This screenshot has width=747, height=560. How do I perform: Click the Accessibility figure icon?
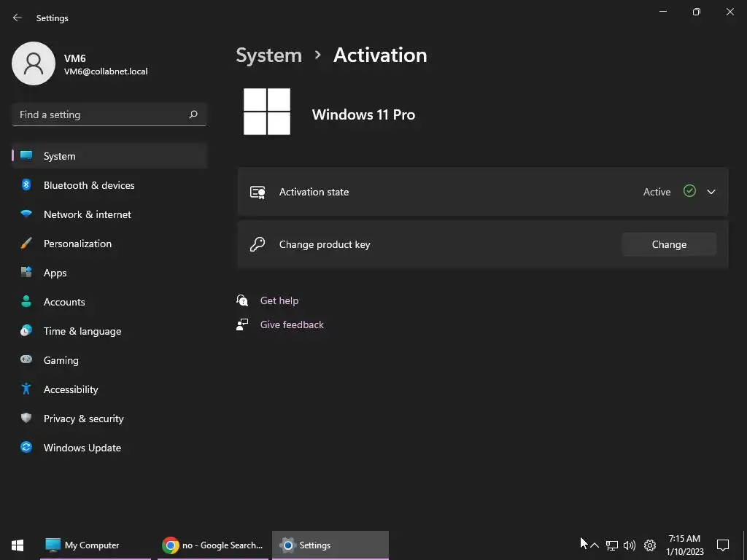click(26, 389)
